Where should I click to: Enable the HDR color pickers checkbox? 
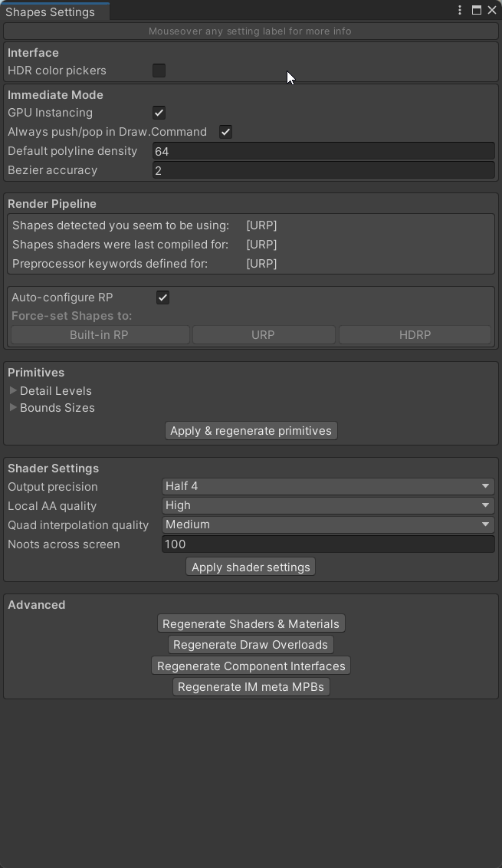(x=159, y=71)
